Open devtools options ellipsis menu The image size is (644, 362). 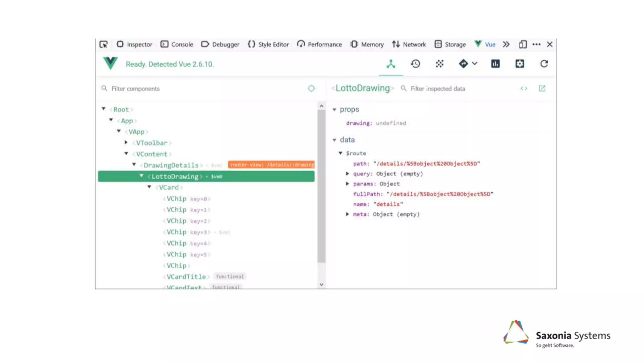536,44
